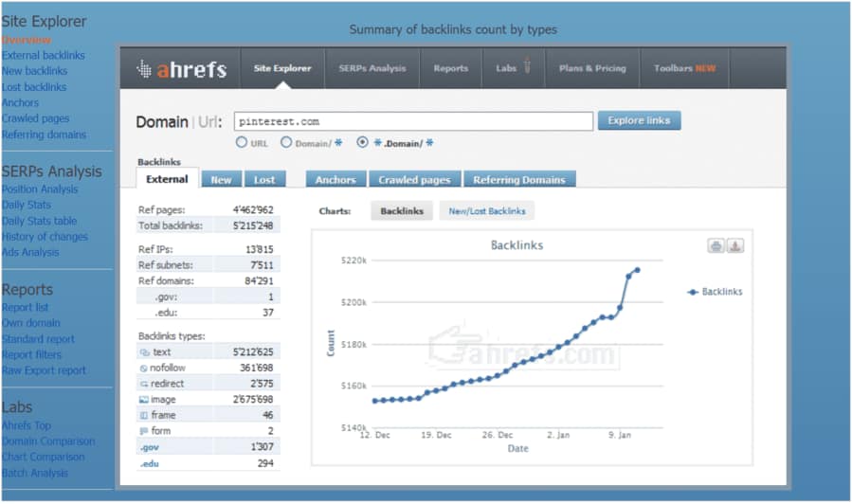Open History of changes sidebar link
852x504 pixels.
(45, 237)
